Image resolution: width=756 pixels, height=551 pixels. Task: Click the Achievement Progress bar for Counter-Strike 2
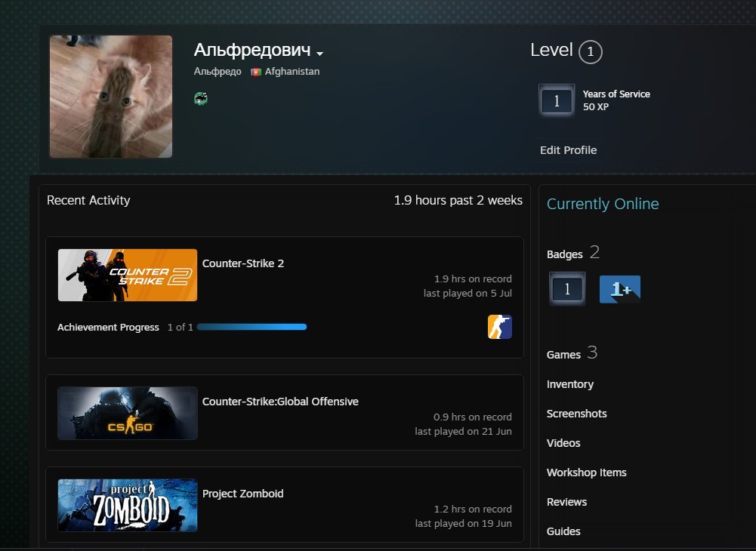tap(251, 327)
